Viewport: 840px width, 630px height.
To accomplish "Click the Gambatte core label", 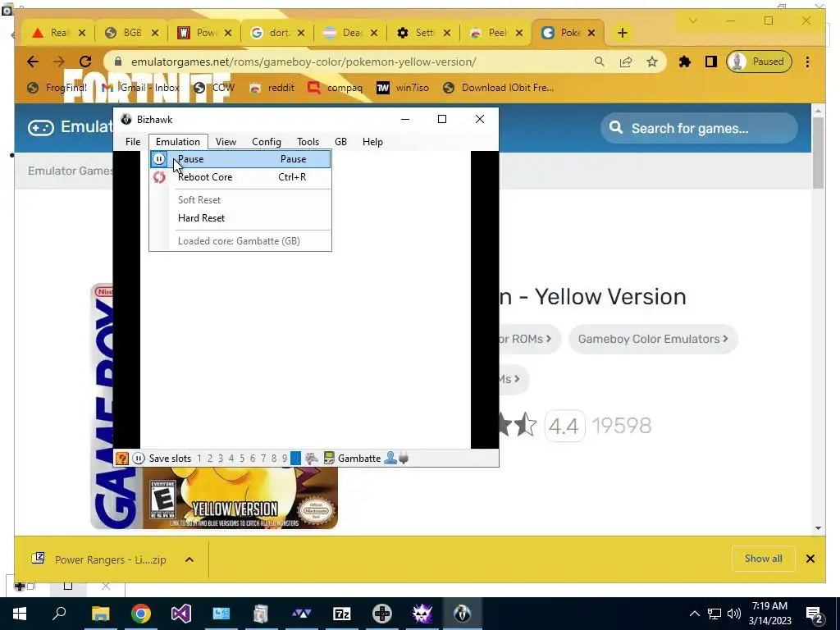I will point(359,459).
